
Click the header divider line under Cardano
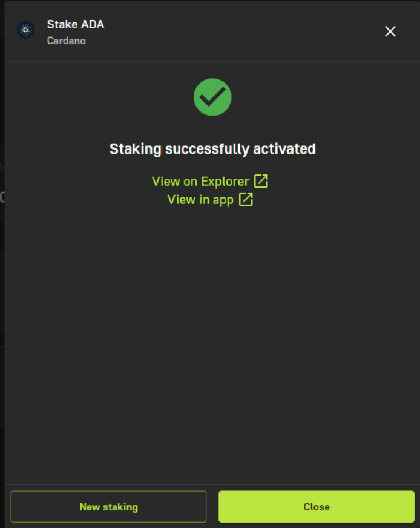pyautogui.click(x=212, y=62)
